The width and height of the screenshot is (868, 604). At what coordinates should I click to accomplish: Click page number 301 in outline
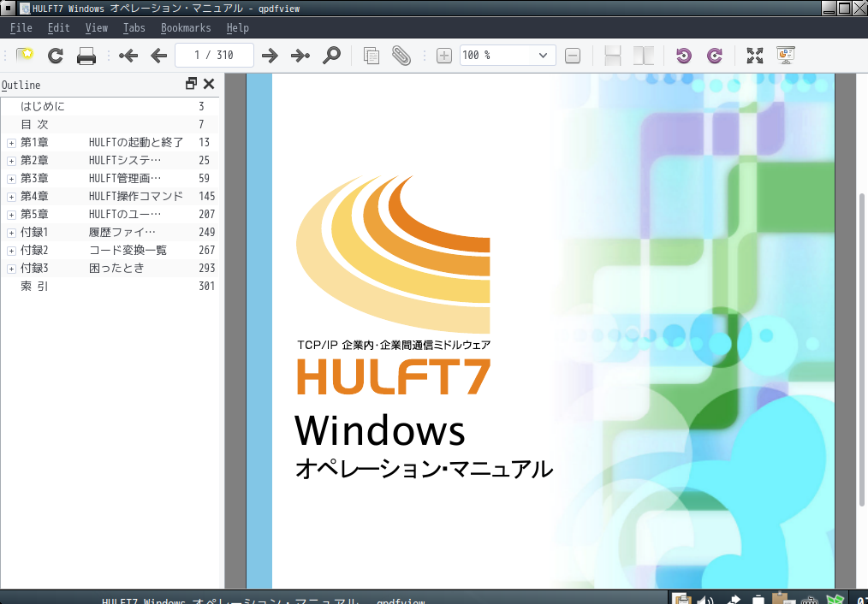click(x=207, y=286)
